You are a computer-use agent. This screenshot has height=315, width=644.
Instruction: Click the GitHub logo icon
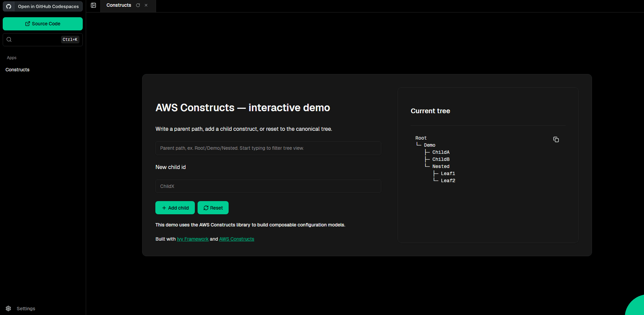coord(9,6)
